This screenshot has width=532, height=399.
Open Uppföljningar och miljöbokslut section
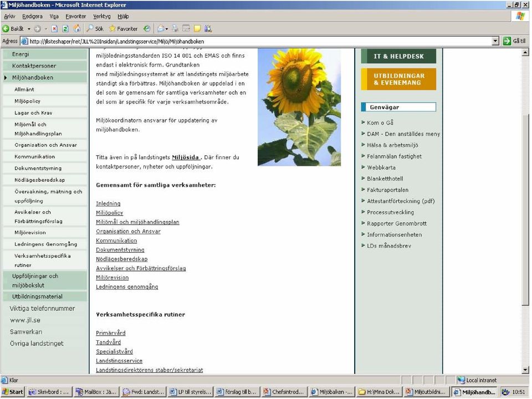[x=45, y=280]
